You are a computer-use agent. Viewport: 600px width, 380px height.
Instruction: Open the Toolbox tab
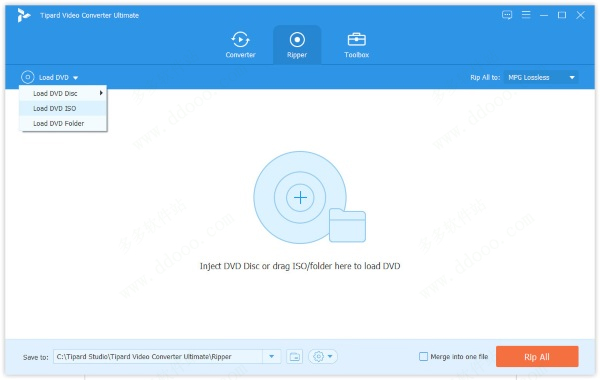tap(356, 45)
